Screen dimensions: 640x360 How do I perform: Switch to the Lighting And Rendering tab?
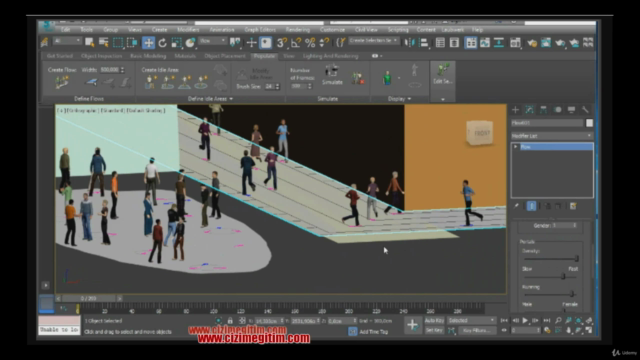(331, 56)
